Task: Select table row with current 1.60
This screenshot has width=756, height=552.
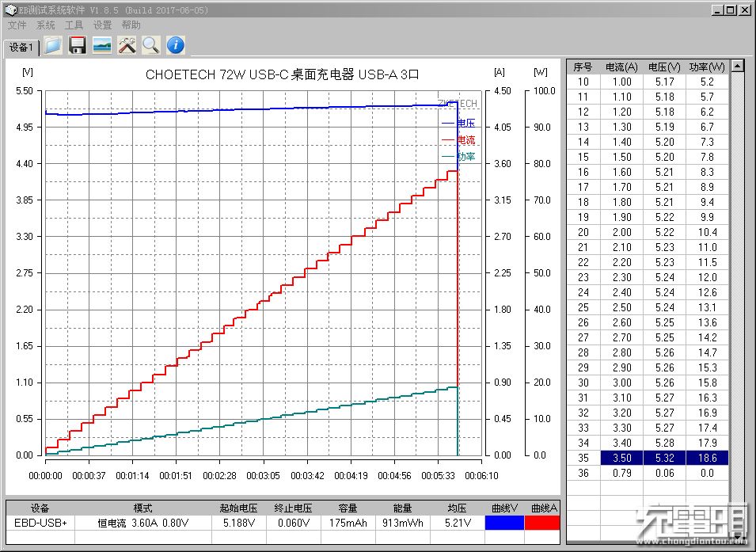Action: click(x=648, y=172)
